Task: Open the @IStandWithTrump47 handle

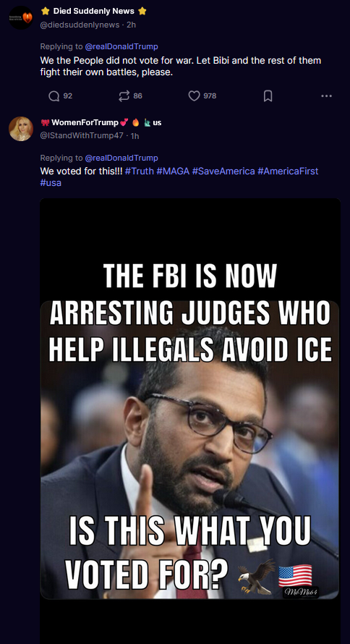Action: click(82, 135)
